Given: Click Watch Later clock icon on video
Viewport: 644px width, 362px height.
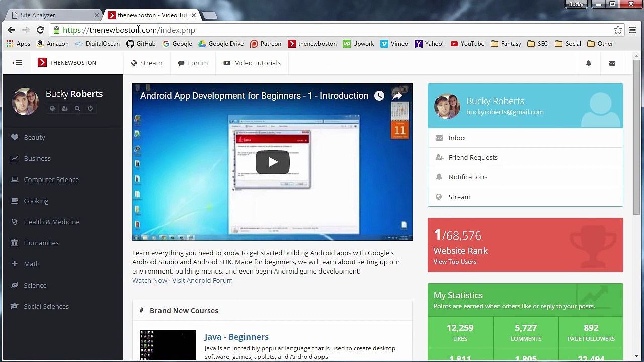Looking at the screenshot, I should coord(379,96).
